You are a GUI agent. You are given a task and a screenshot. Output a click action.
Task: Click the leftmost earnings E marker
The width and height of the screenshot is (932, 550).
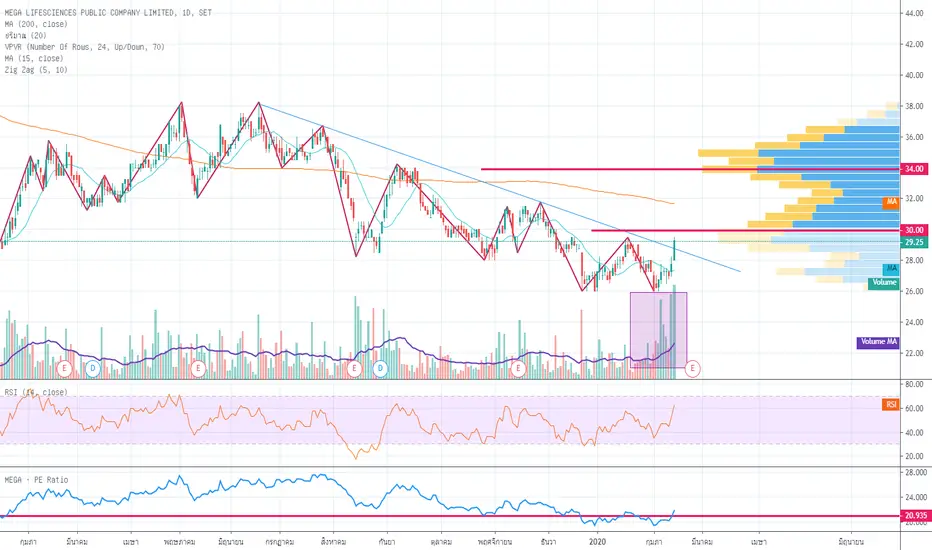[x=66, y=368]
